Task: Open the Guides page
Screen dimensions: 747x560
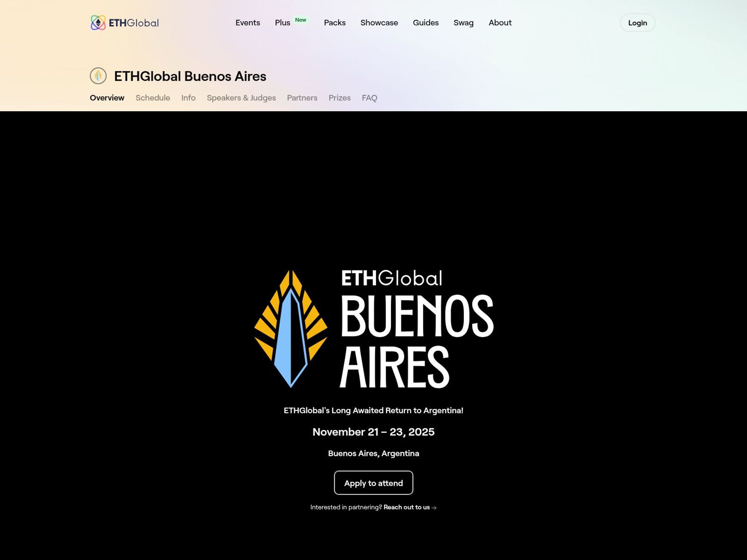Action: click(426, 23)
